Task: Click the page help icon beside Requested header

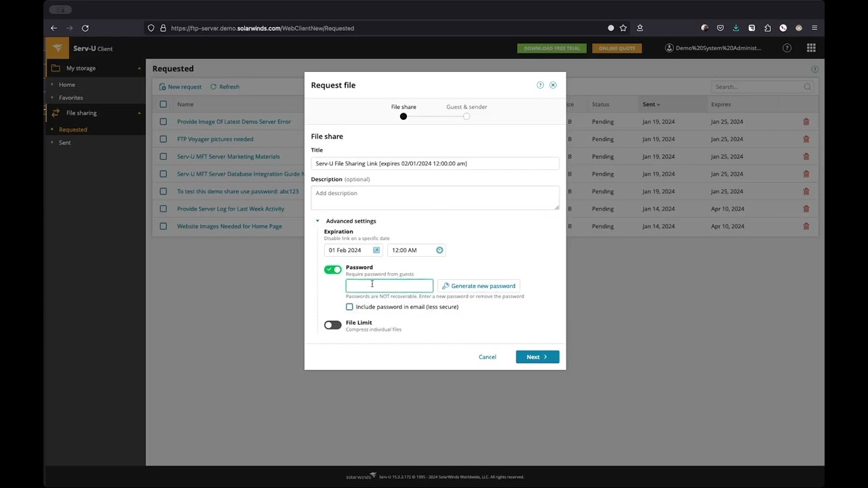Action: tap(814, 69)
